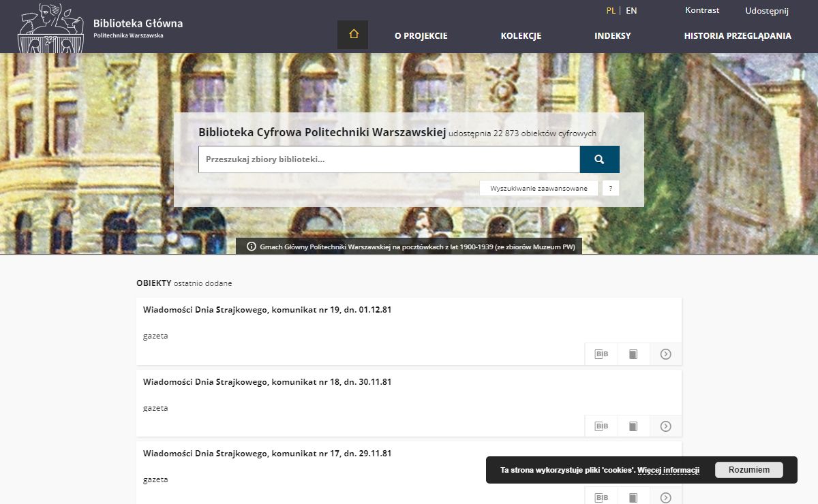Focus the library search input field
The image size is (818, 504).
389,159
